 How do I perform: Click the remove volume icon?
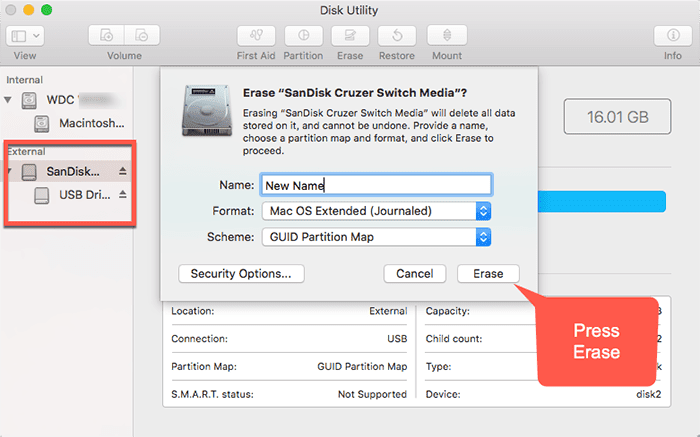pos(139,36)
